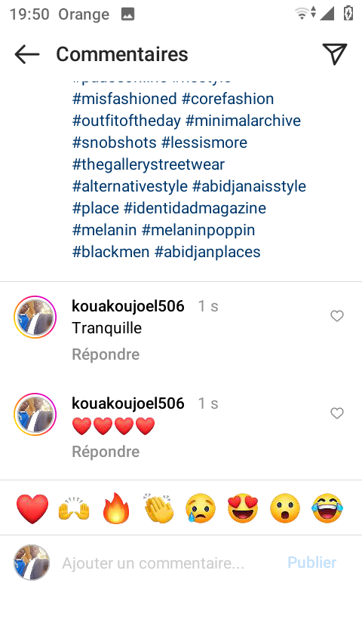
Task: Insert the laughing tears quick emoji
Action: 327,508
